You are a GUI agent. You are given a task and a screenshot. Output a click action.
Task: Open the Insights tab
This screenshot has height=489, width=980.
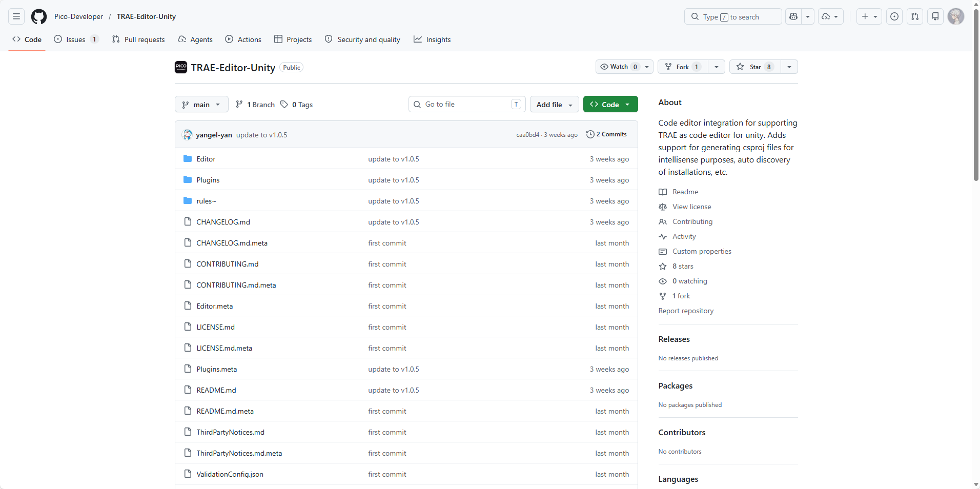[433, 39]
